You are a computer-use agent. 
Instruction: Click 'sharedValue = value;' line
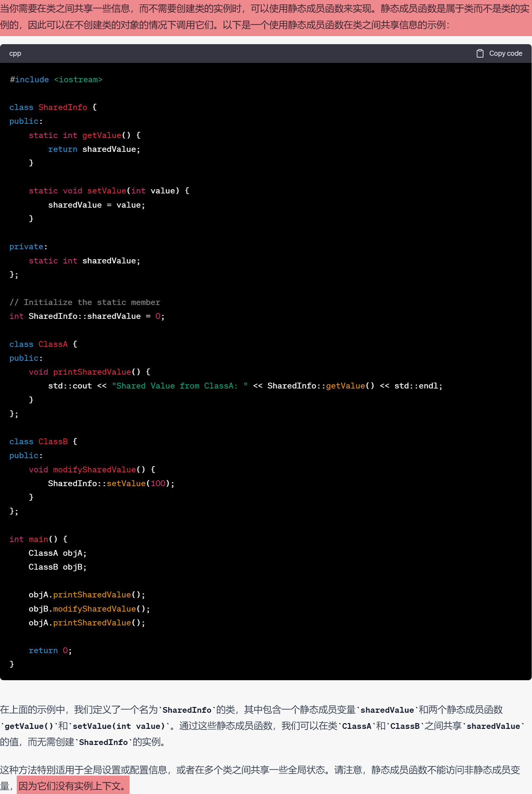click(x=97, y=205)
